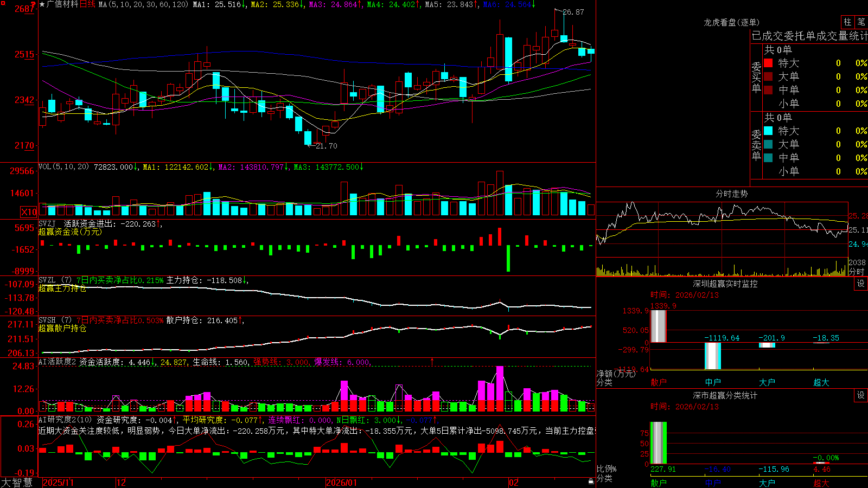Image resolution: width=868 pixels, height=488 pixels.
Task: Click MA parameters (5,10,20,30,60,120)
Action: [143, 4]
